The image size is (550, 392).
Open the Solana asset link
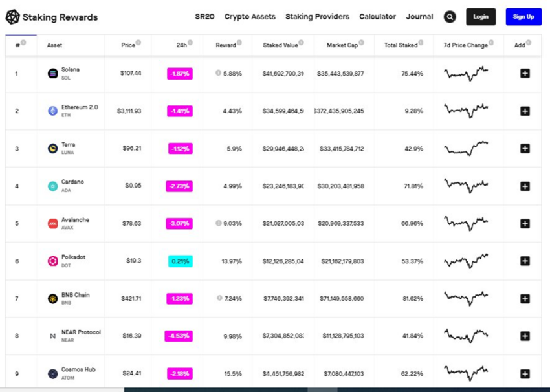click(x=70, y=69)
